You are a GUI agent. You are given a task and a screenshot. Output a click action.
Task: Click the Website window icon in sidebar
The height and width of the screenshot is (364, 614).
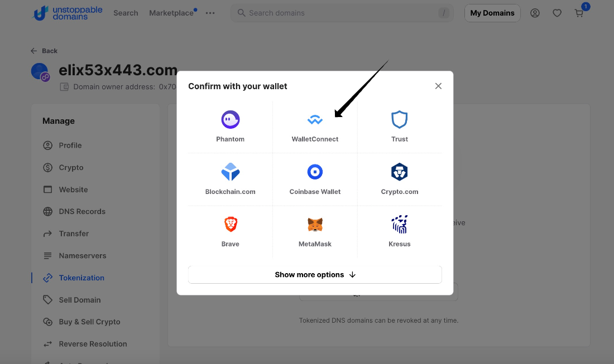tap(48, 190)
